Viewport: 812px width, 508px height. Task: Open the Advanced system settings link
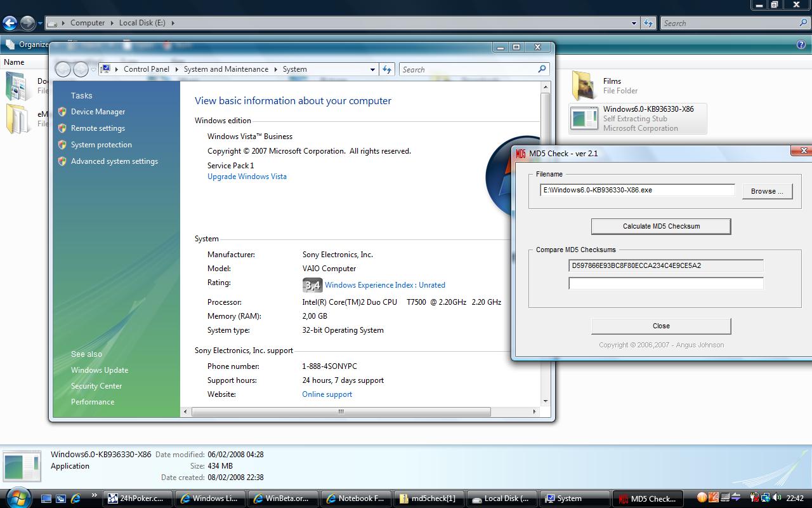point(114,161)
